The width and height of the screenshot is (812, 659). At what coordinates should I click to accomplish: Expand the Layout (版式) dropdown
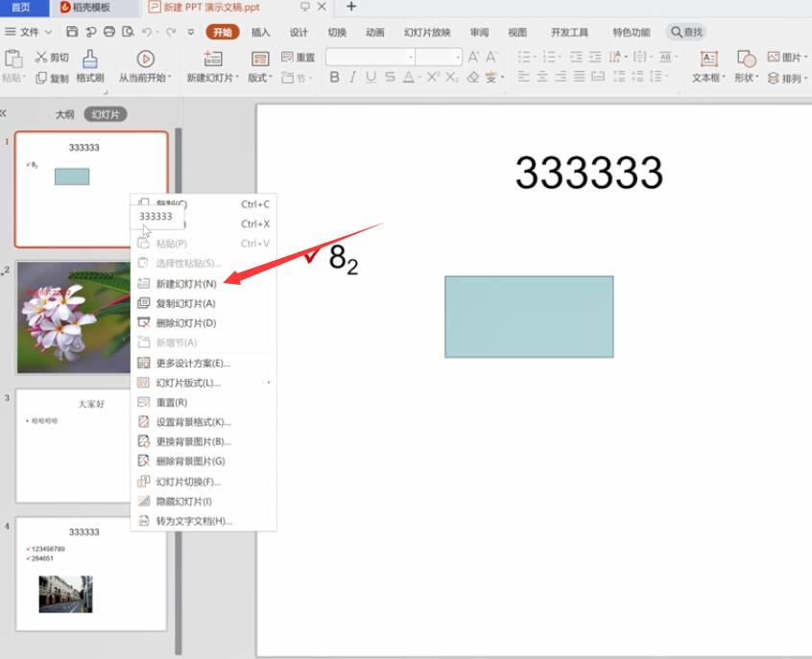click(260, 78)
